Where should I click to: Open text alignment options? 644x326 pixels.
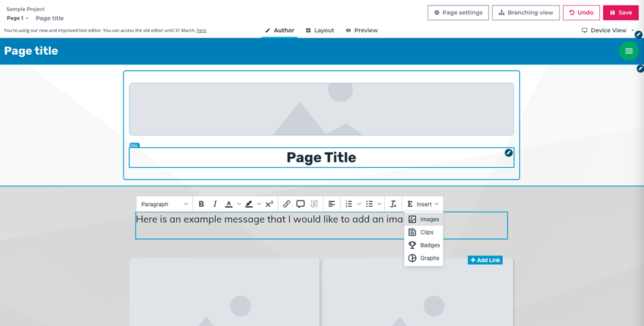click(x=332, y=204)
